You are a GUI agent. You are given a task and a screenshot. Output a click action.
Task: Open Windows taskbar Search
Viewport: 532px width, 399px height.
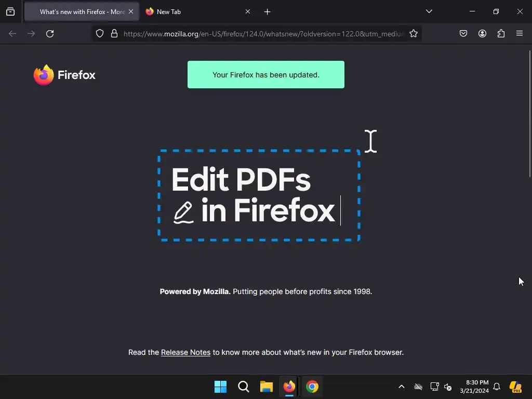tap(243, 387)
